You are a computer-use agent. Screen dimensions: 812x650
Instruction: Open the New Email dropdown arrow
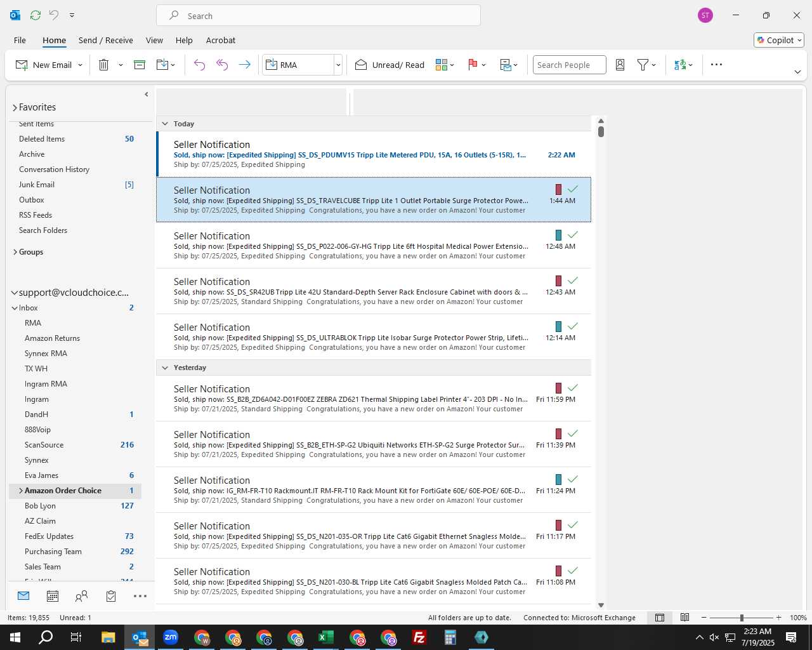(80, 65)
